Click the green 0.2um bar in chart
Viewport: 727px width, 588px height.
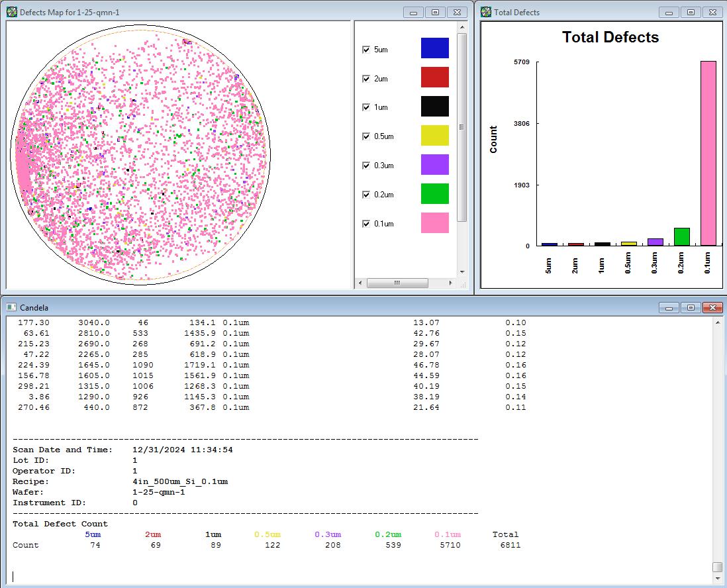click(681, 237)
